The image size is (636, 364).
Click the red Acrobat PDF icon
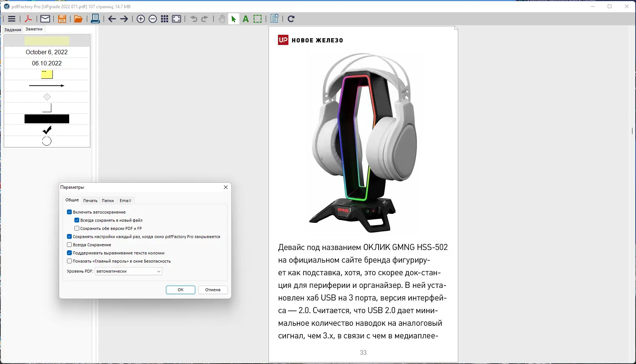pyautogui.click(x=28, y=19)
